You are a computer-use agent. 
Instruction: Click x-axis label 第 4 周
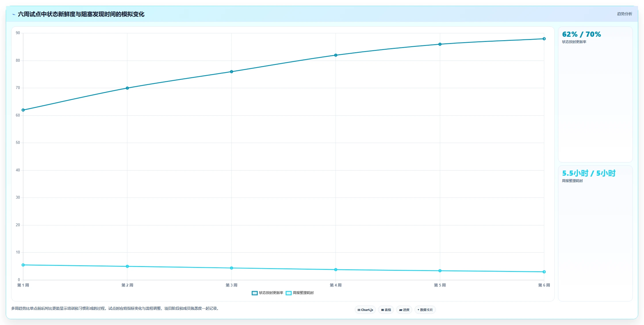336,285
